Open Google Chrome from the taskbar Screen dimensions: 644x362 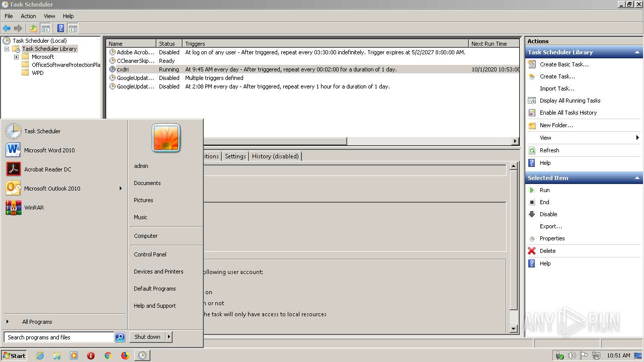(108, 355)
